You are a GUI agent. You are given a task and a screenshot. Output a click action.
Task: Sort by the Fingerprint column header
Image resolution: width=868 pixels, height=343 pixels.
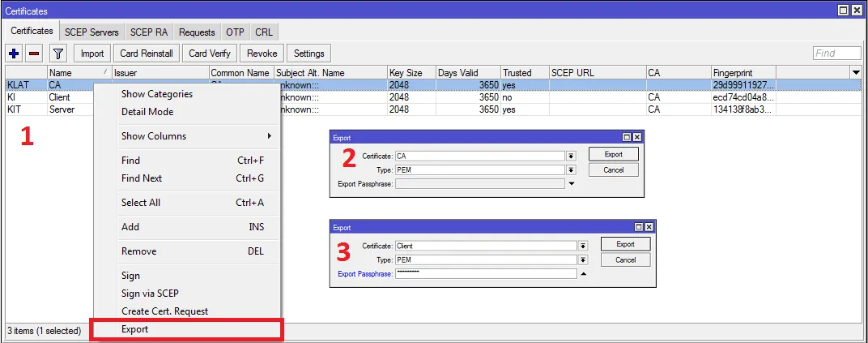[743, 73]
